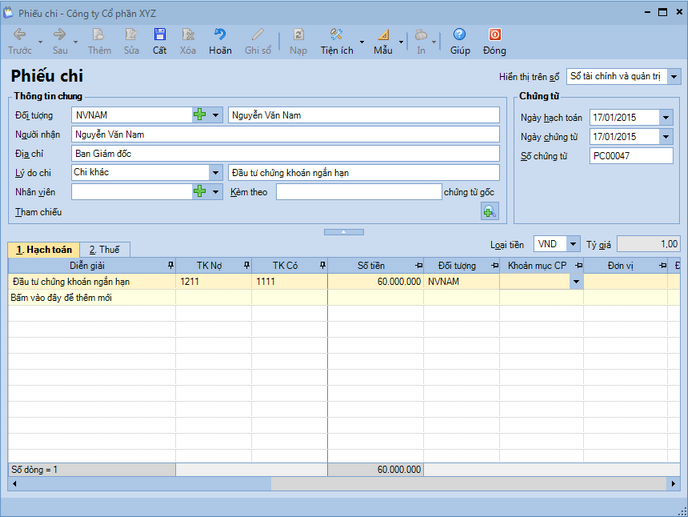The image size is (688, 517).
Task: Close form with Đóng icon
Action: [x=495, y=35]
